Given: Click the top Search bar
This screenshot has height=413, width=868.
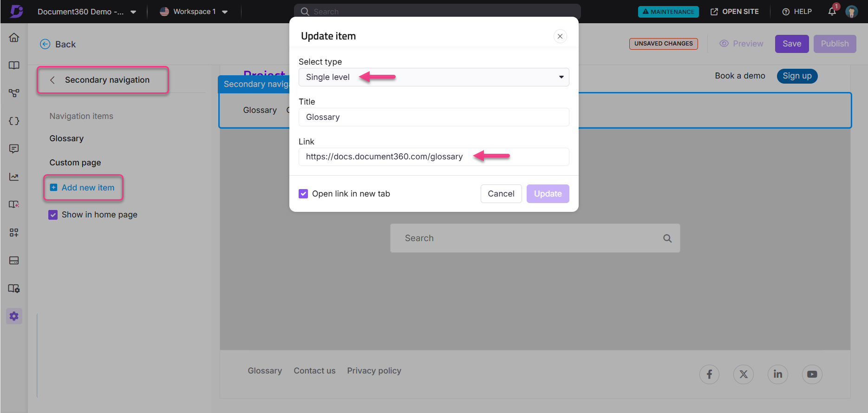Looking at the screenshot, I should [x=437, y=11].
